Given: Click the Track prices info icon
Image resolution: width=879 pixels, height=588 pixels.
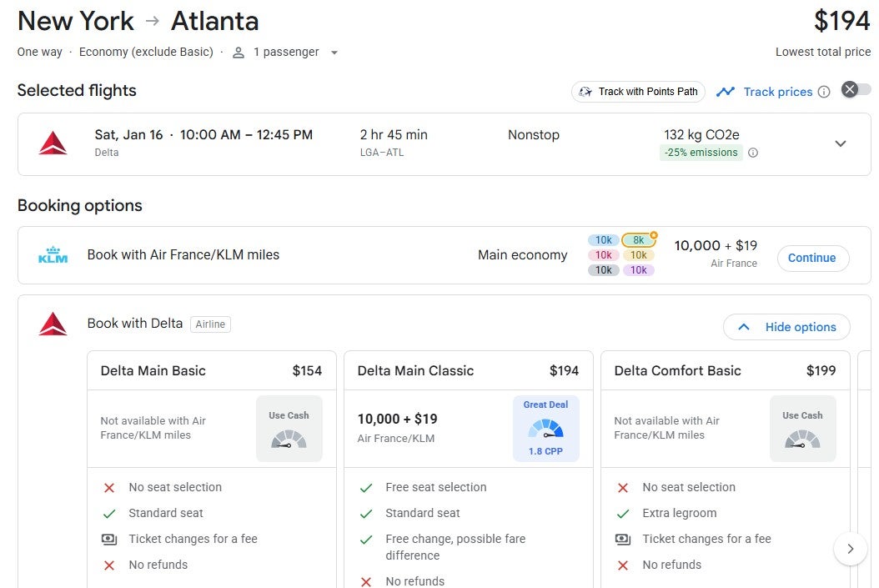Looking at the screenshot, I should pos(823,92).
